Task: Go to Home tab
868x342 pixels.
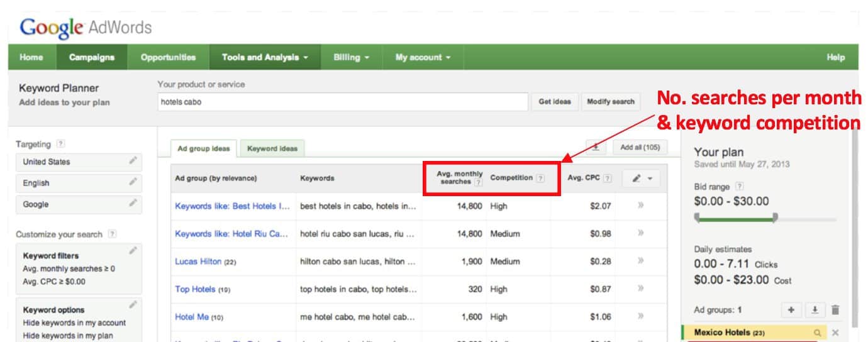Action: 31,57
